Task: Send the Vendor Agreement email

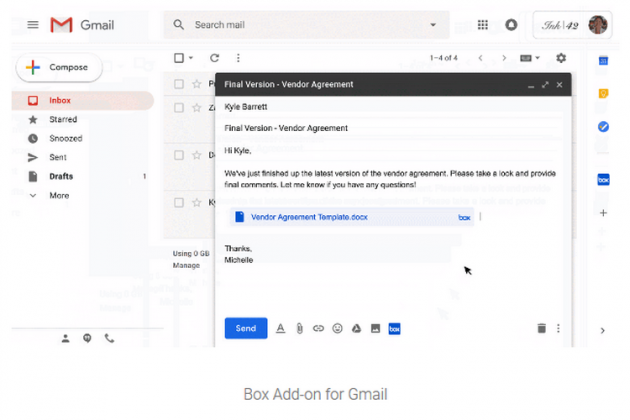Action: click(x=246, y=328)
